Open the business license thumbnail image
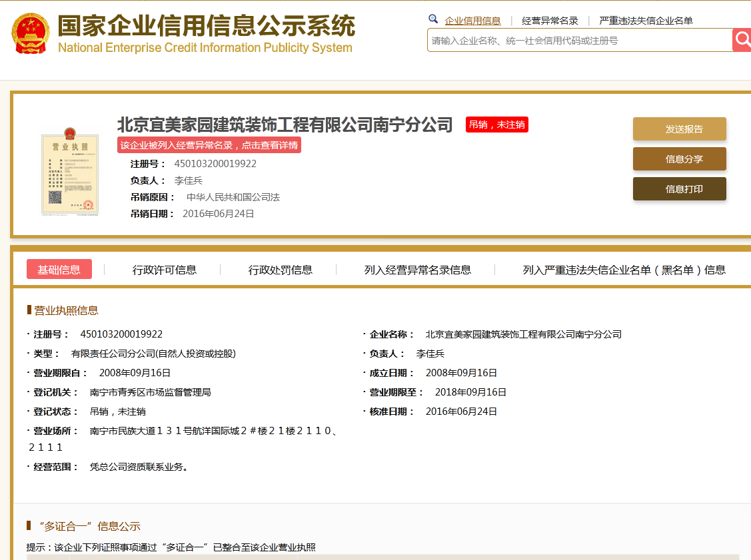This screenshot has width=751, height=560. (x=70, y=171)
